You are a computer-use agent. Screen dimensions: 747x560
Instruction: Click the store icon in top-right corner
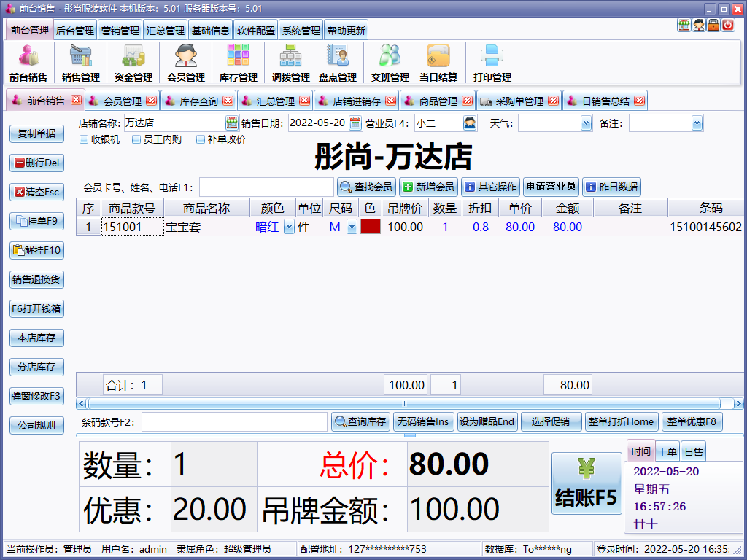pos(684,25)
